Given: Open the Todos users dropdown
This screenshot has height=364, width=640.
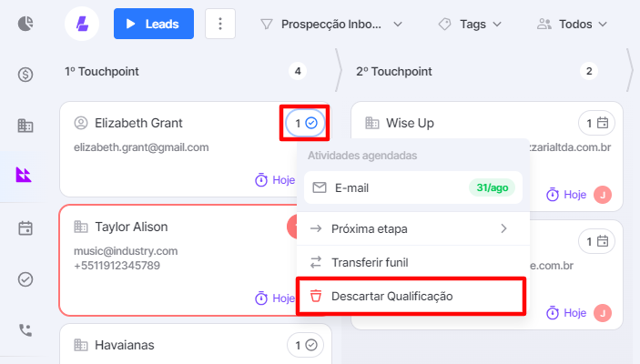Looking at the screenshot, I should 573,25.
